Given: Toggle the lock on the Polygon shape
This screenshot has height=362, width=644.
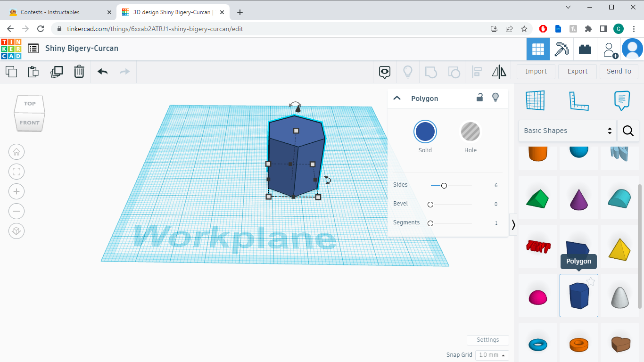Looking at the screenshot, I should 479,98.
